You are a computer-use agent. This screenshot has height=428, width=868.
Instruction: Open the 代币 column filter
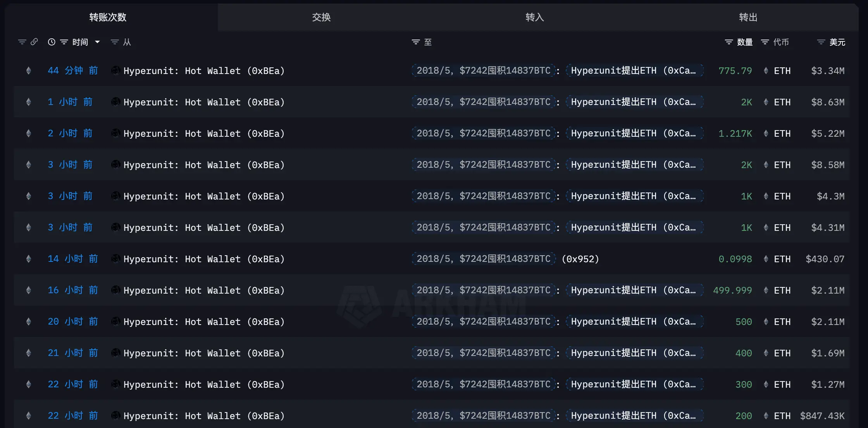click(765, 42)
